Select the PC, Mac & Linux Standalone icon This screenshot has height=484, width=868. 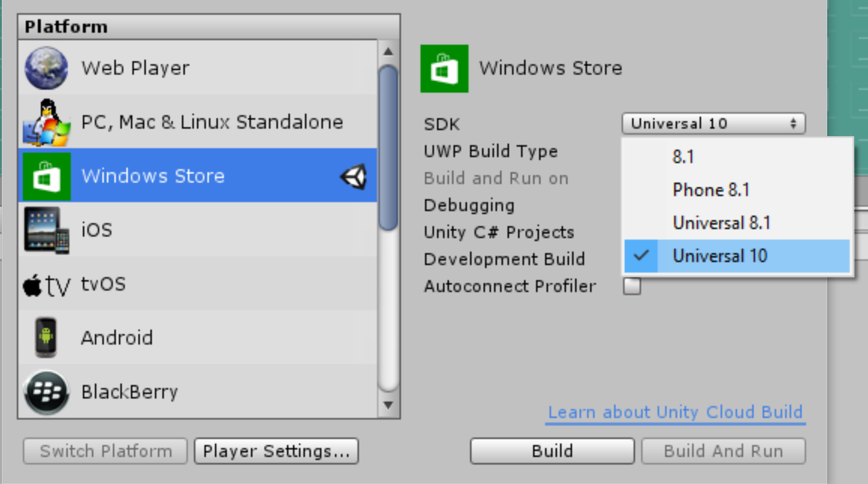tap(46, 122)
